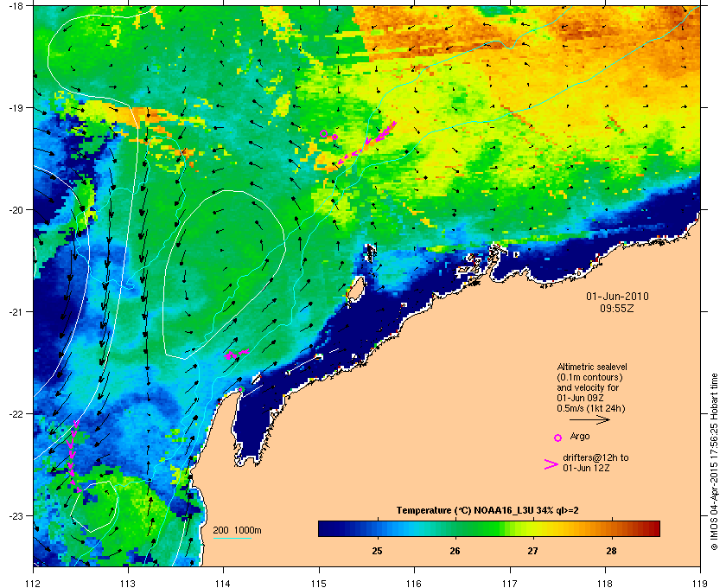Click the longitude label 114

click(224, 584)
